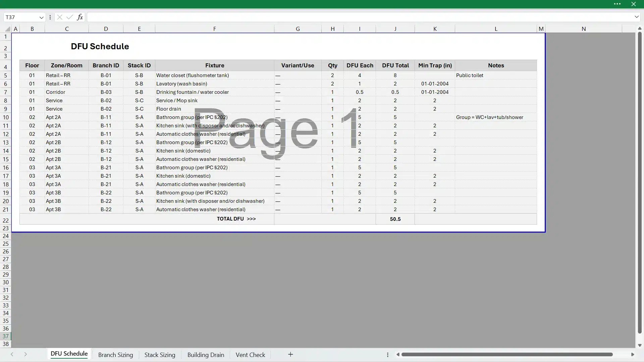Click the Select All corner triangle

pyautogui.click(x=7, y=29)
